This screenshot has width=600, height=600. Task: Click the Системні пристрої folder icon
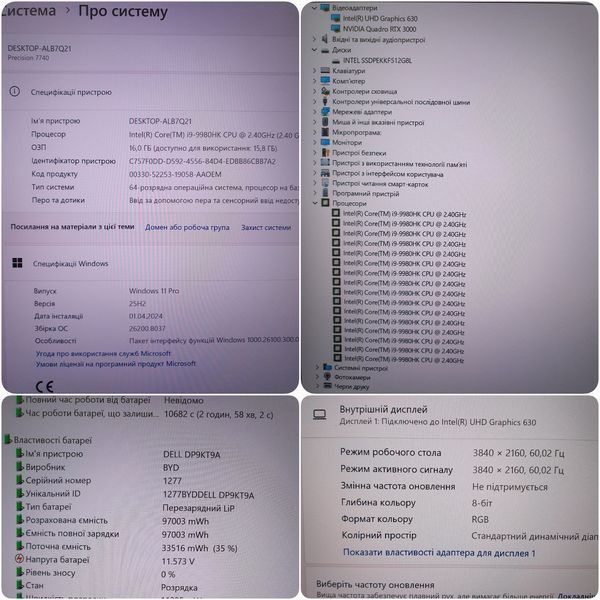pos(327,367)
